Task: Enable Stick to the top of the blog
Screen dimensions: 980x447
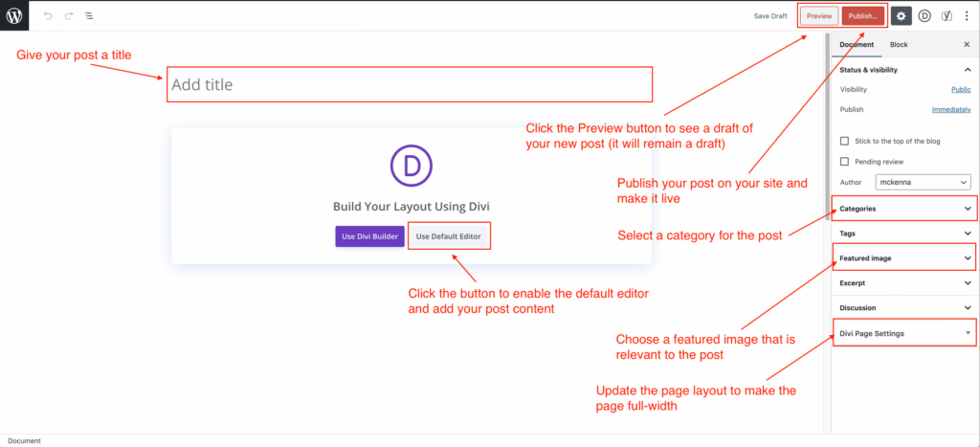Action: tap(844, 141)
